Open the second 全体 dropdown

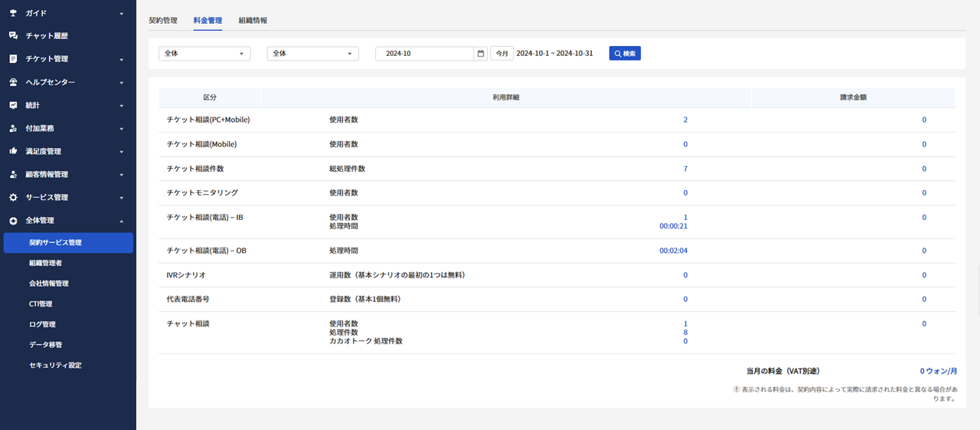point(312,54)
